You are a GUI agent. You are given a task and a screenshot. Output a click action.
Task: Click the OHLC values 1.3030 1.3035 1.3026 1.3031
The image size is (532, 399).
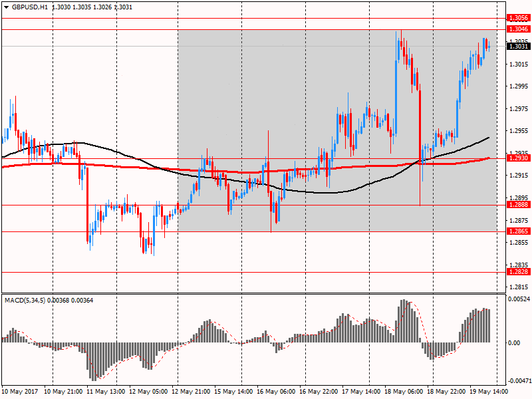[92, 7]
